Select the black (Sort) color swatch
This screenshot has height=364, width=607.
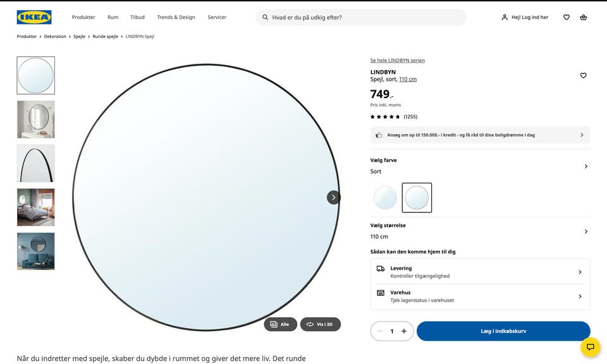pyautogui.click(x=417, y=198)
